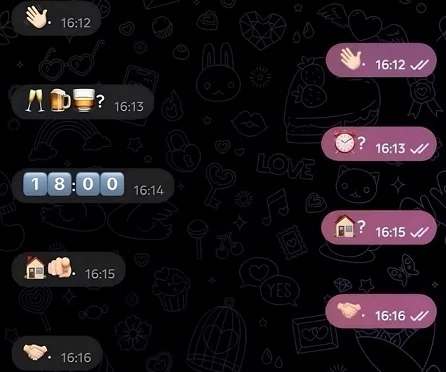Click the sent handshake emoji in purple bubble
This screenshot has height=372, width=446.
[x=348, y=310]
